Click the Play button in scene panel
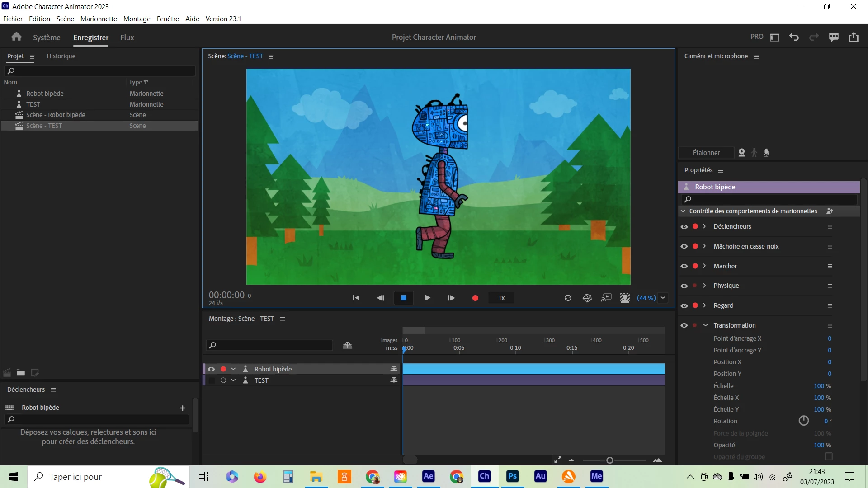 point(427,298)
